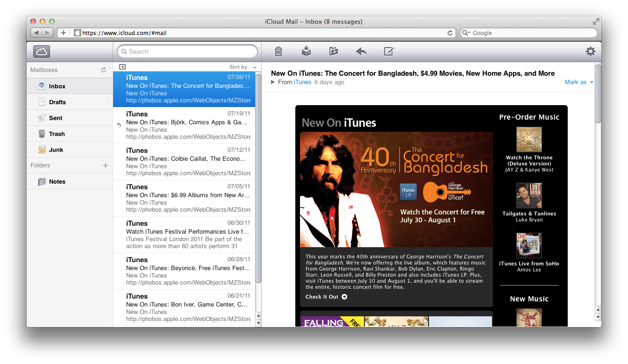Open the Notes folder
Screen dimensions: 628x364
(70, 181)
